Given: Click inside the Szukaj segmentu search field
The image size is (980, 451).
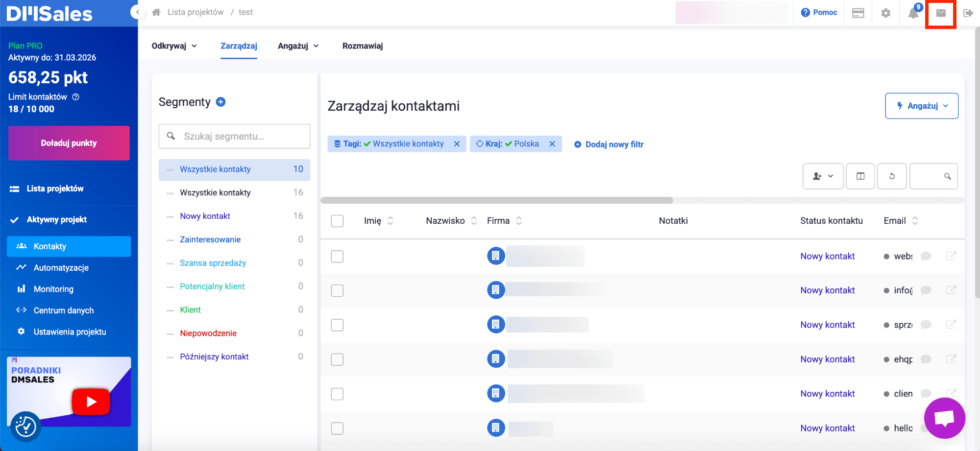Looking at the screenshot, I should 234,136.
